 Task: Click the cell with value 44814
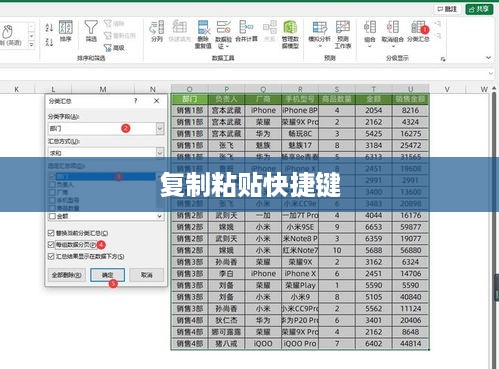[x=410, y=344]
